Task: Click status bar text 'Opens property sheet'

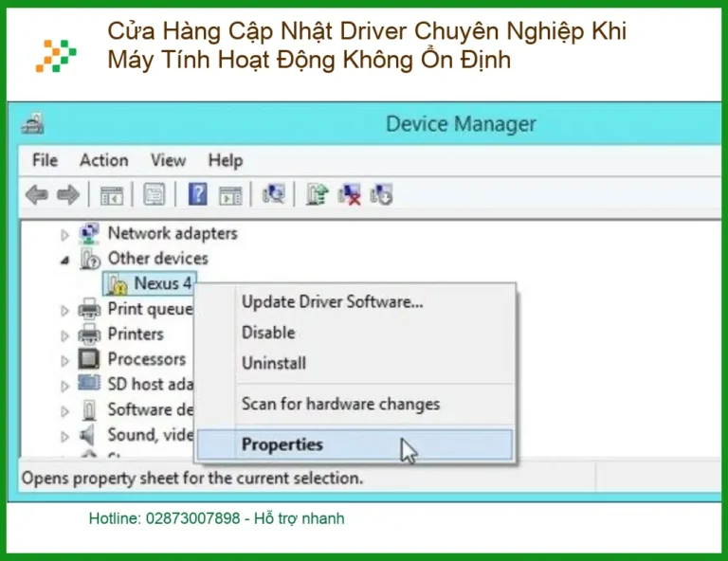Action: [192, 479]
